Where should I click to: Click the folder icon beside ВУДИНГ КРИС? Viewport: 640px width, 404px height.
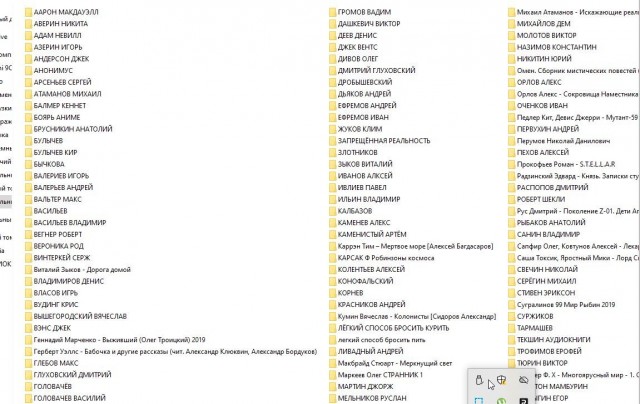(x=28, y=305)
